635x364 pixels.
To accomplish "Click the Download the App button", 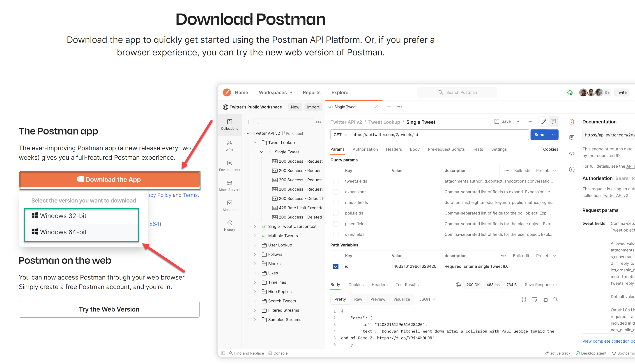I will tap(109, 180).
